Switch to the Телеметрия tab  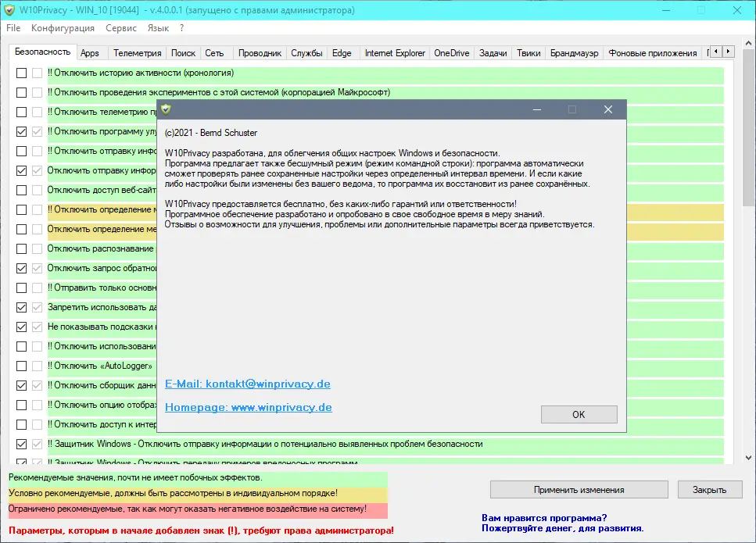click(x=138, y=53)
